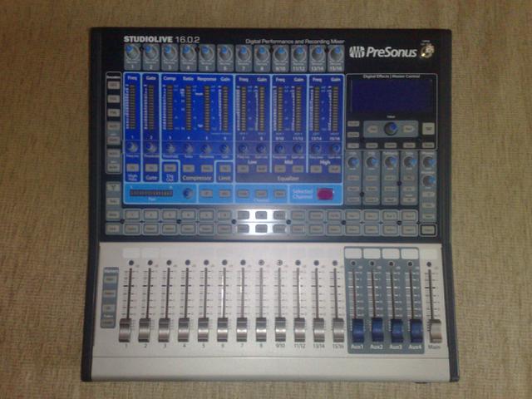Viewport: 532px width, 399px height.
Task: Click the Selected Channel red display
Action: coord(323,194)
